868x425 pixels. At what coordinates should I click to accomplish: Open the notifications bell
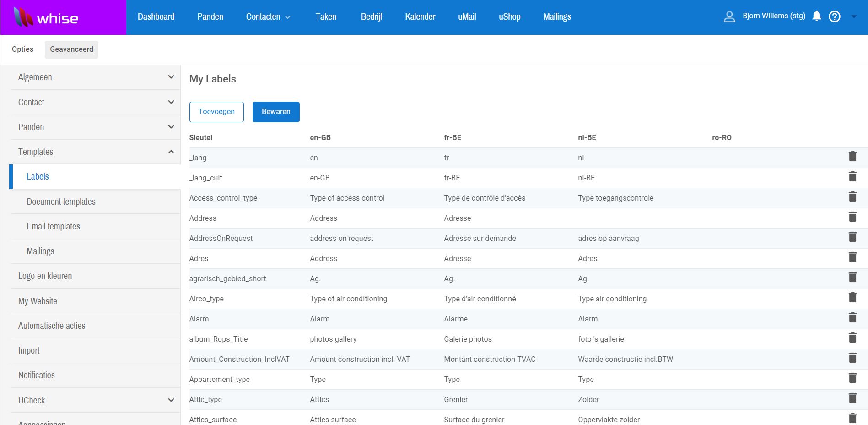817,16
